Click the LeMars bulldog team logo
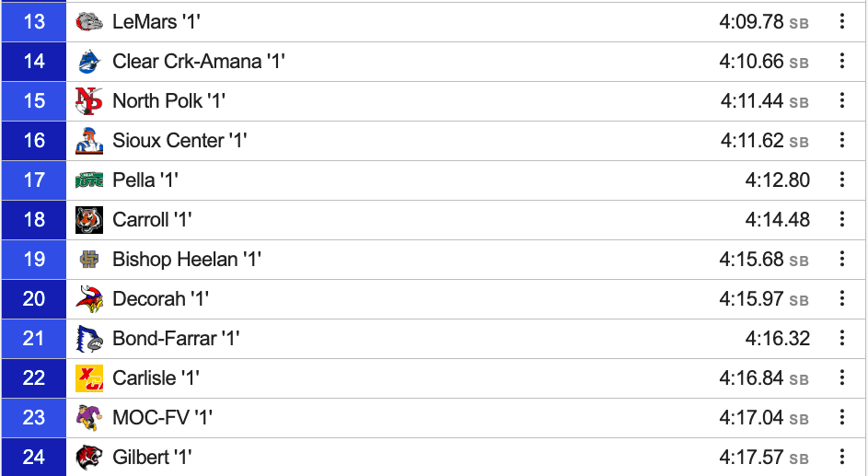The image size is (868, 476). 89,21
